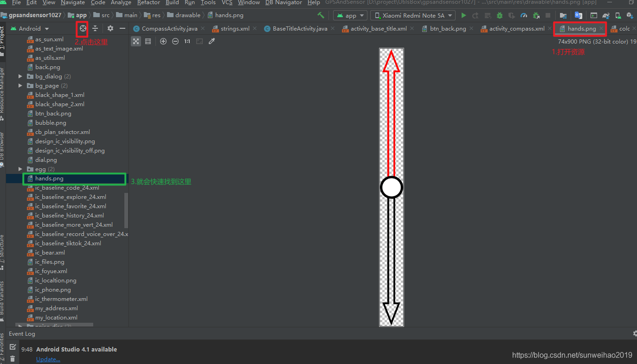Image resolution: width=637 pixels, height=364 pixels.
Task: Open the Android project view dropdown
Action: click(30, 28)
